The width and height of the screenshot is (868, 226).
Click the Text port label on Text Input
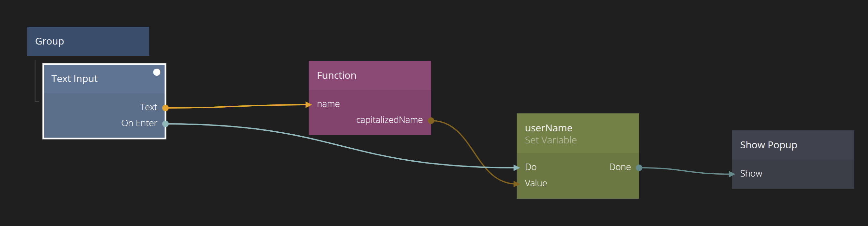pyautogui.click(x=149, y=107)
